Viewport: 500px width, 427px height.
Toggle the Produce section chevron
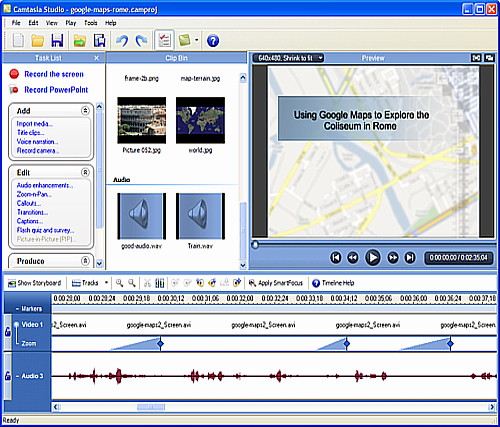coord(85,261)
